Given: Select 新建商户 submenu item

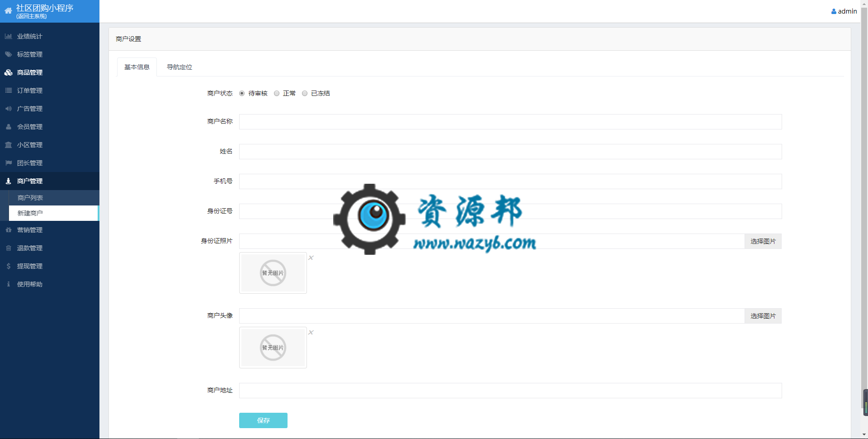Looking at the screenshot, I should click(54, 213).
